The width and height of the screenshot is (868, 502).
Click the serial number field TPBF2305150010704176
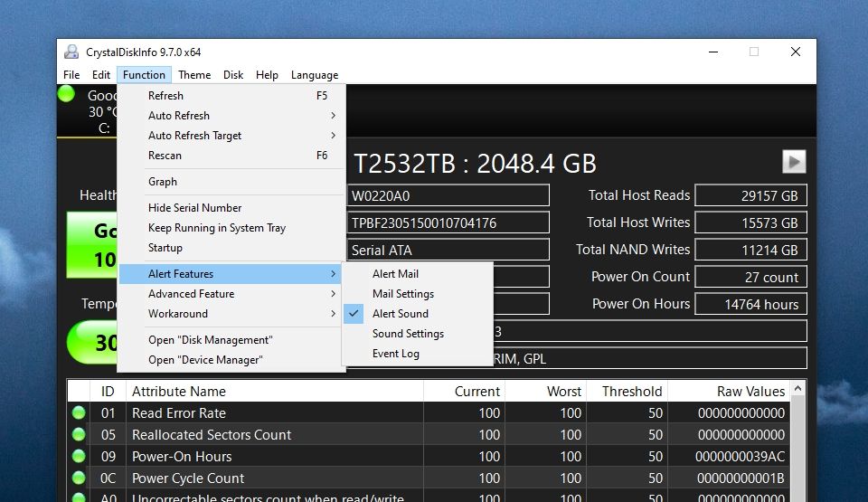[448, 223]
